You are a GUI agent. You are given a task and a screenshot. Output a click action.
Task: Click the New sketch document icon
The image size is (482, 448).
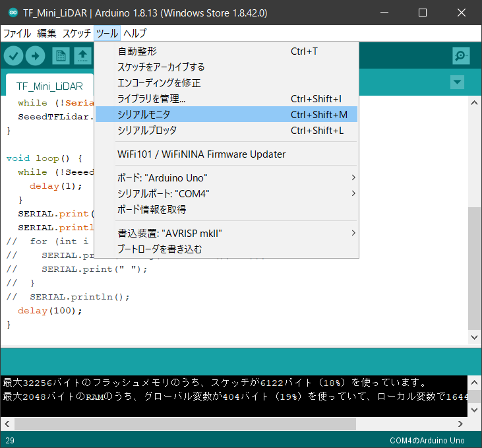coord(61,56)
